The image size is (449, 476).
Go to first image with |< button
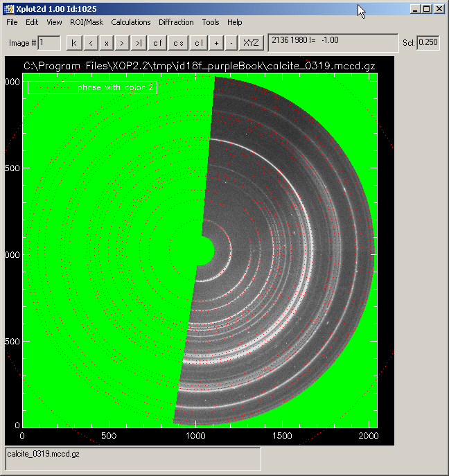point(74,43)
